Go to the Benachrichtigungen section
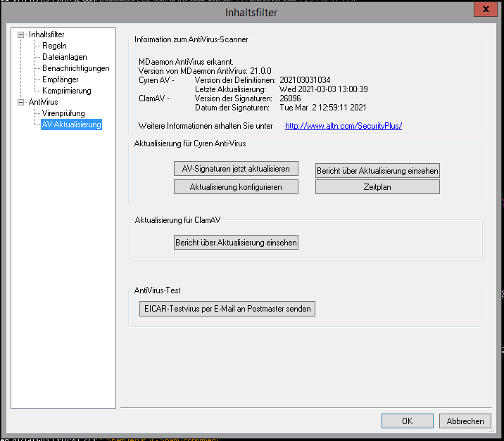The width and height of the screenshot is (504, 441). (76, 68)
